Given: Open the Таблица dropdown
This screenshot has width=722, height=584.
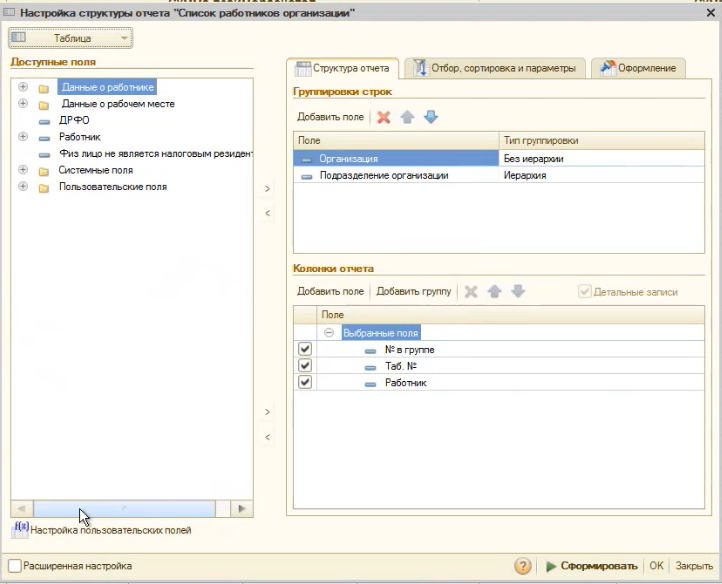Looking at the screenshot, I should (x=71, y=39).
